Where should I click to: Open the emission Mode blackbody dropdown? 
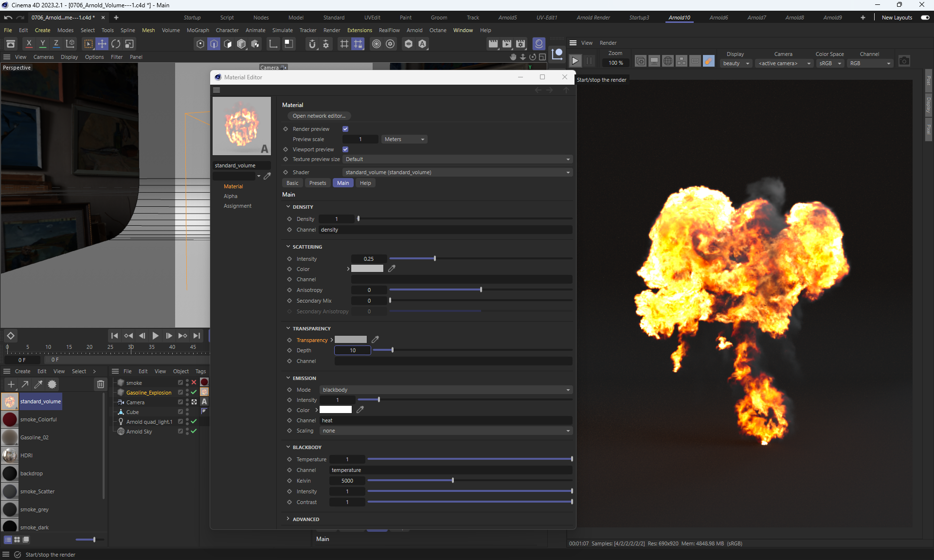pyautogui.click(x=446, y=390)
